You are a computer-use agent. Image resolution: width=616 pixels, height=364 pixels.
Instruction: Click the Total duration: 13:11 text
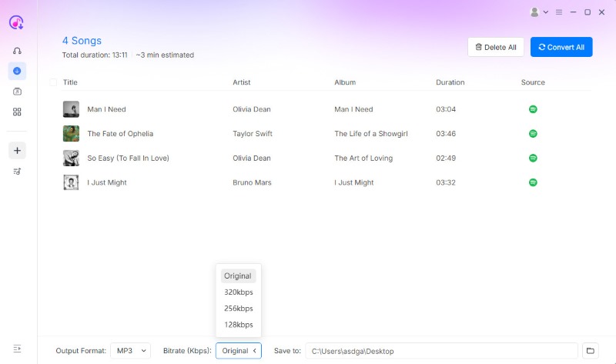click(95, 55)
